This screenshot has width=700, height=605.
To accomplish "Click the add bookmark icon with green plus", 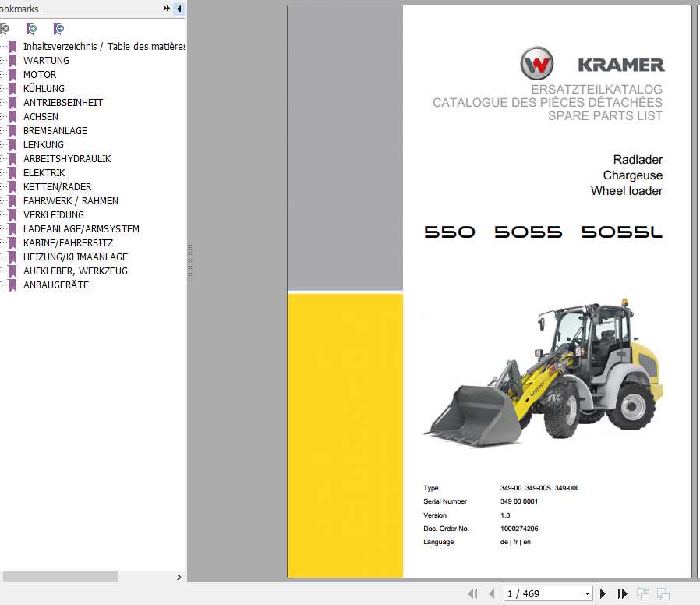I will coord(31,29).
